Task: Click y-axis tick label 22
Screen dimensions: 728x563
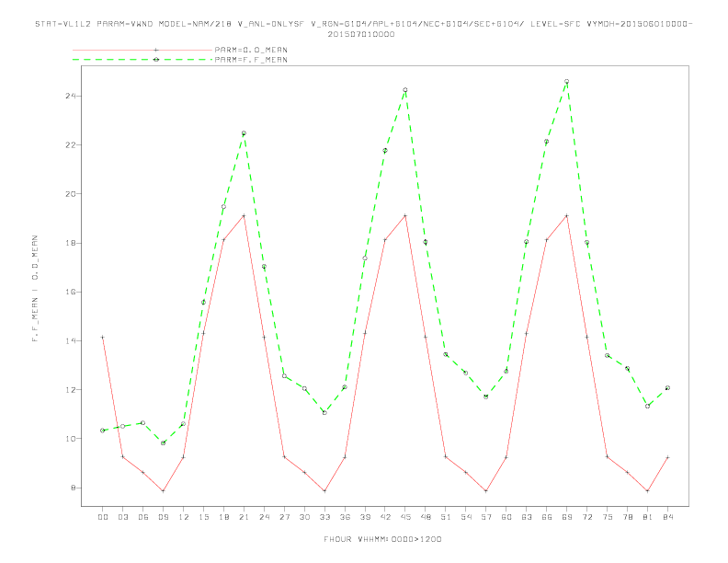Action: pos(71,145)
